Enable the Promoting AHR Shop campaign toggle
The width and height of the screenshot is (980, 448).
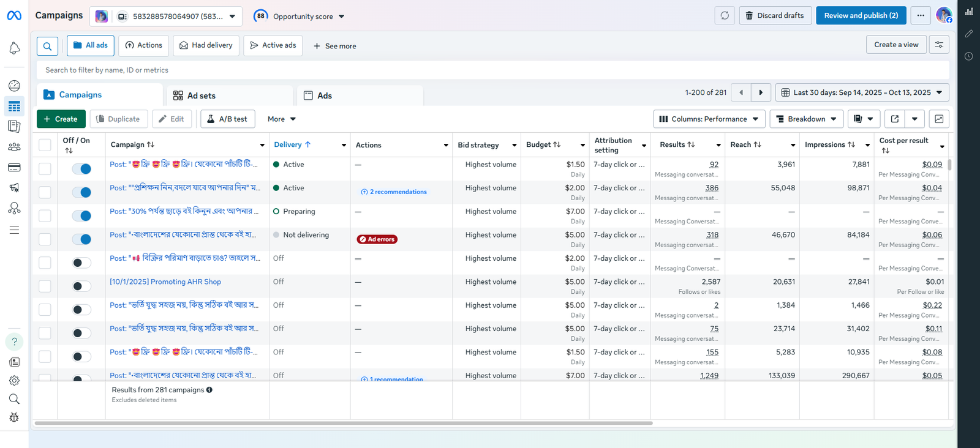coord(81,286)
